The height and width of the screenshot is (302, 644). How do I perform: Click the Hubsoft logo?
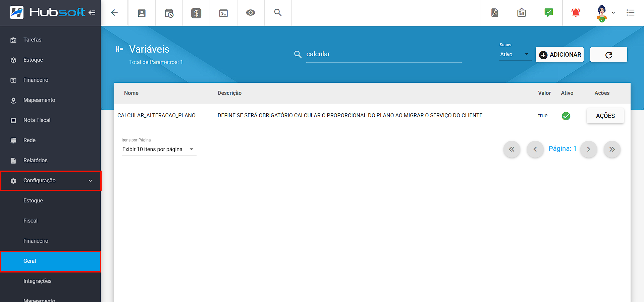point(47,12)
